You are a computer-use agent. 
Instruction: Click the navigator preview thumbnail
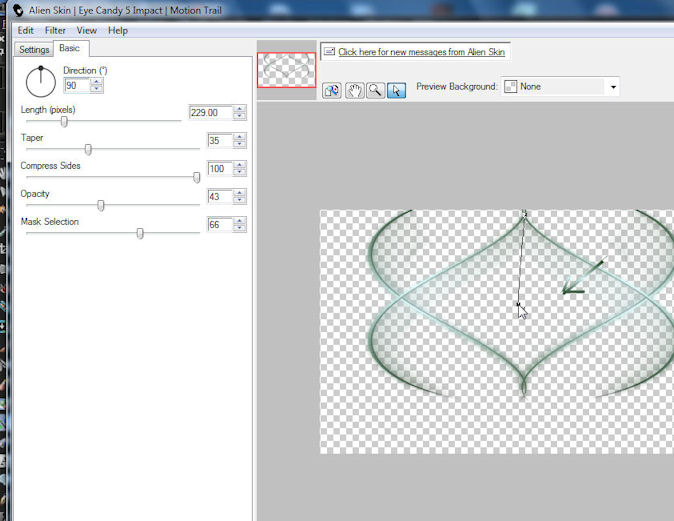[x=286, y=70]
